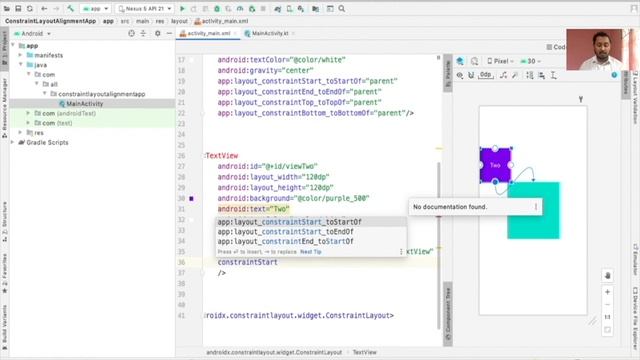Switch to Code view mode button
The width and height of the screenshot is (640, 360).
(556, 47)
